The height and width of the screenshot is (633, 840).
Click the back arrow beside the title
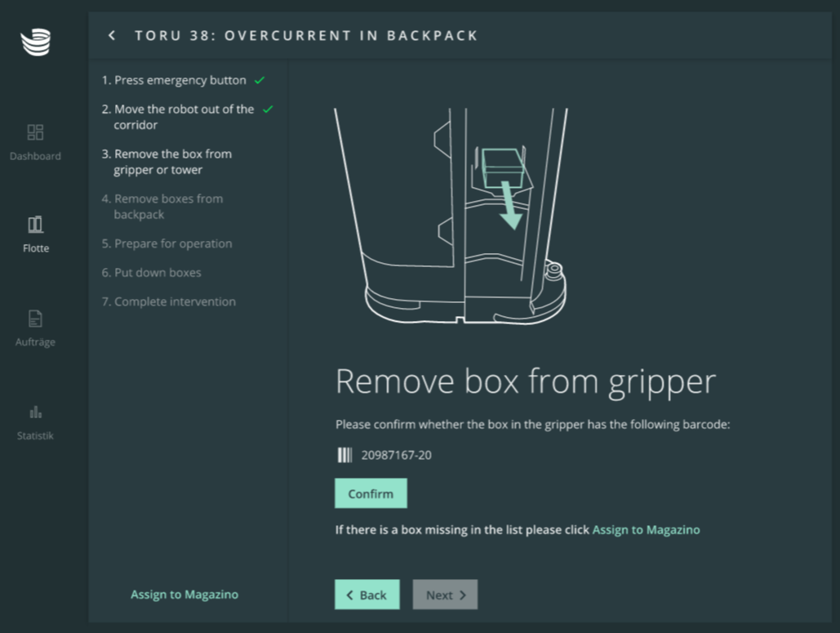tap(112, 35)
